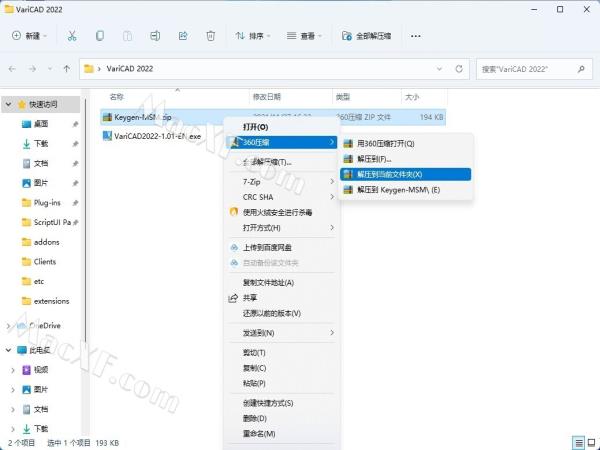Collapse the Quick access tree node

[x=8, y=104]
